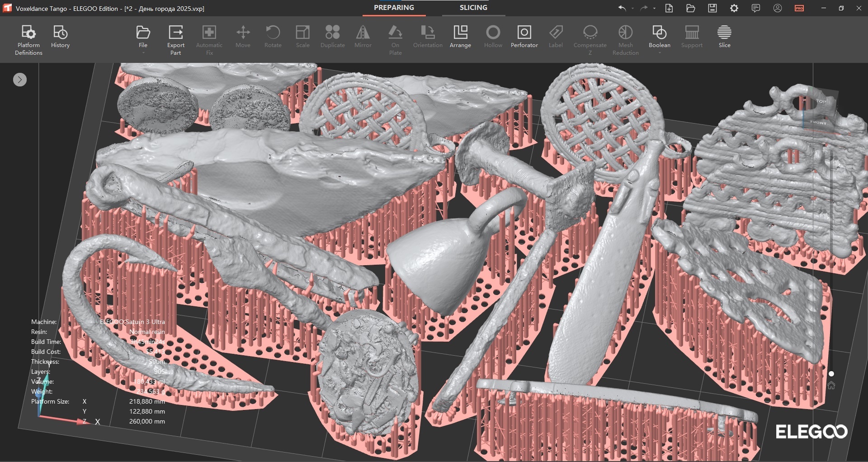The width and height of the screenshot is (868, 462).
Task: Click the Mesh Reduction tool
Action: [x=625, y=40]
